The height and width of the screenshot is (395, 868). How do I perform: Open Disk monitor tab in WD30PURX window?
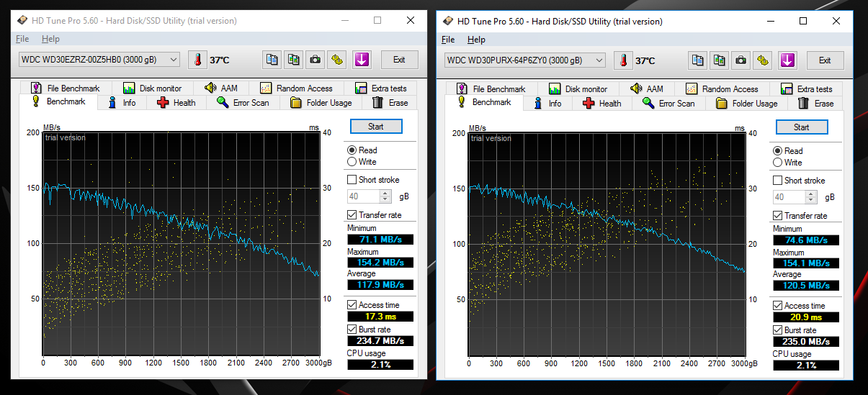[x=578, y=89]
